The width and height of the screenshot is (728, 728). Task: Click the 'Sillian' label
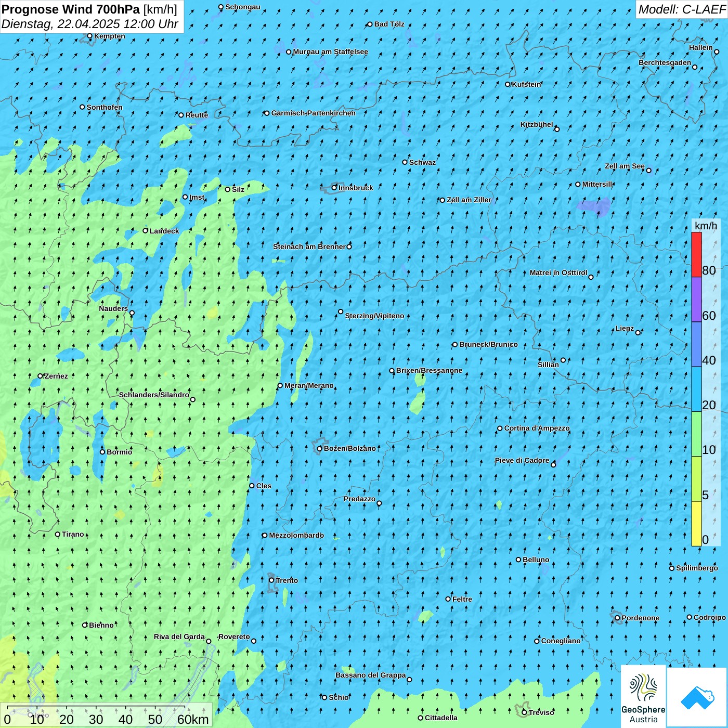click(548, 365)
